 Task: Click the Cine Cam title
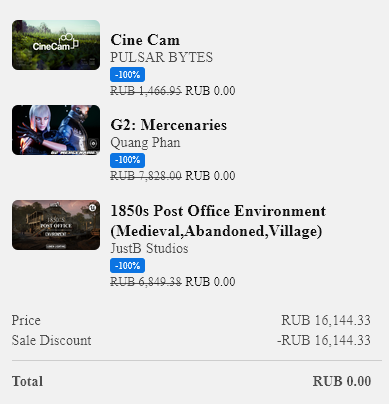[145, 40]
